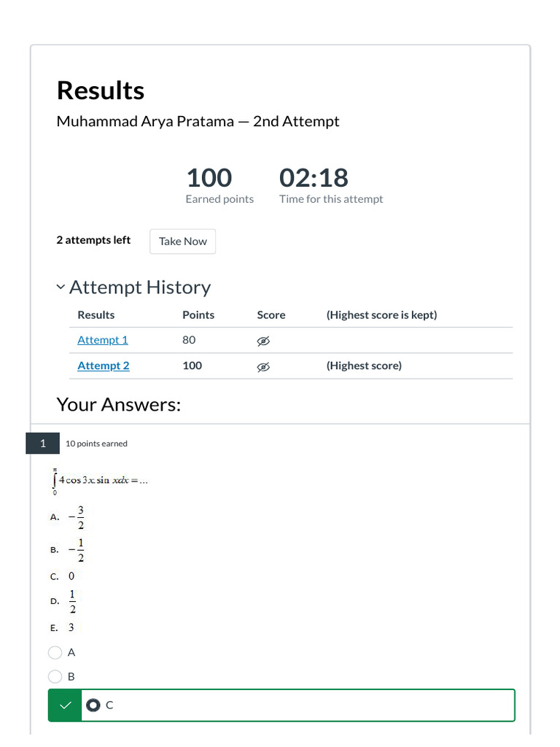
Task: Click the 02:18 attempt time
Action: [x=314, y=178]
